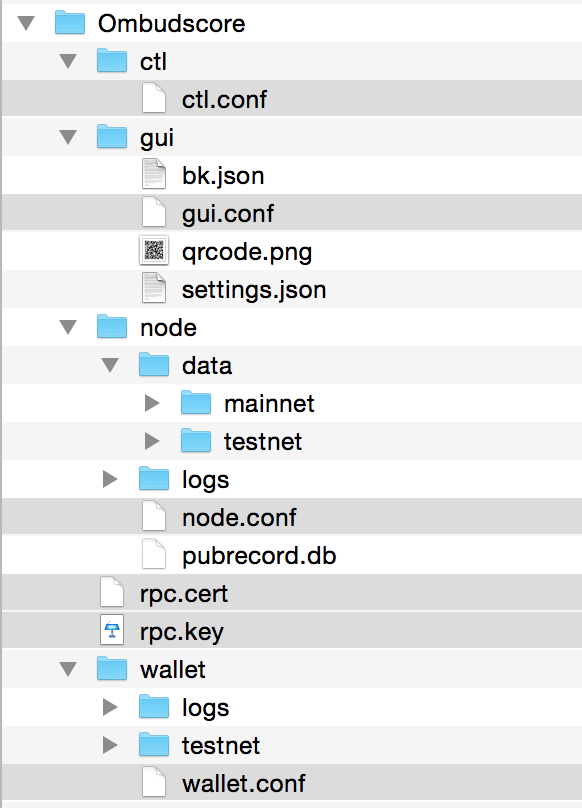The height and width of the screenshot is (808, 582).
Task: Collapse the gui folder triangle
Action: click(68, 137)
